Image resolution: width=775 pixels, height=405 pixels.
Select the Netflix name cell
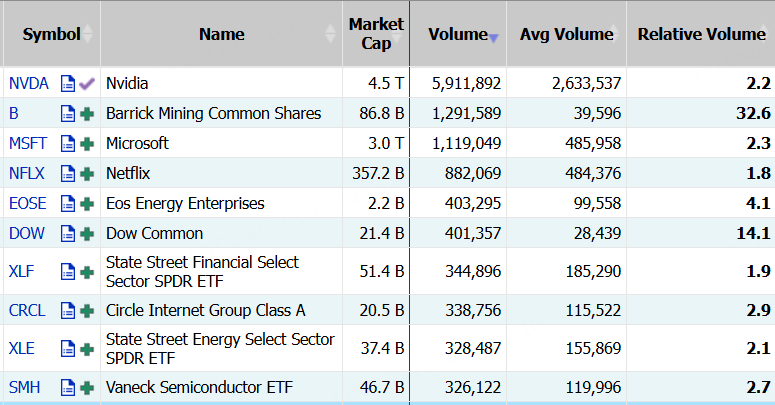137,173
